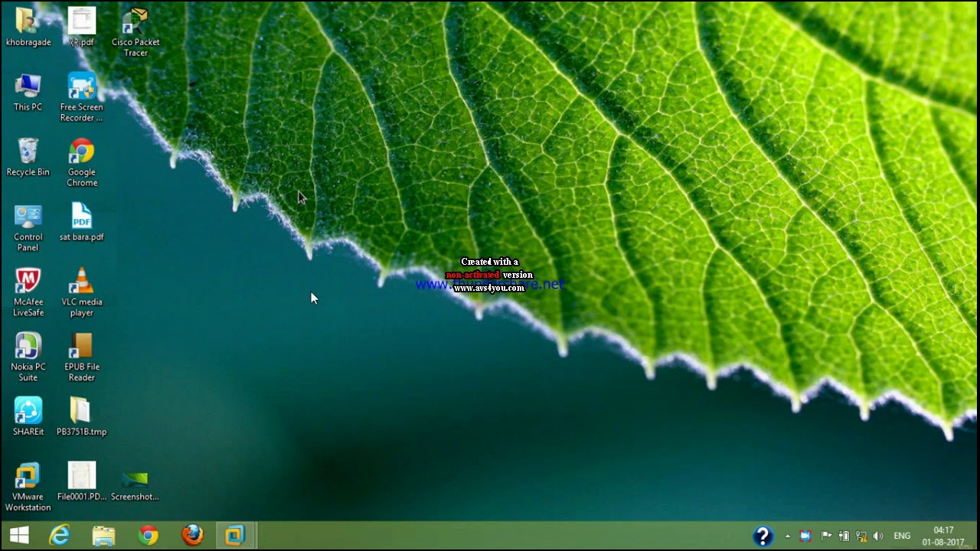Select the Free Screen Recorder shortcut
This screenshot has width=980, height=551.
click(x=82, y=97)
